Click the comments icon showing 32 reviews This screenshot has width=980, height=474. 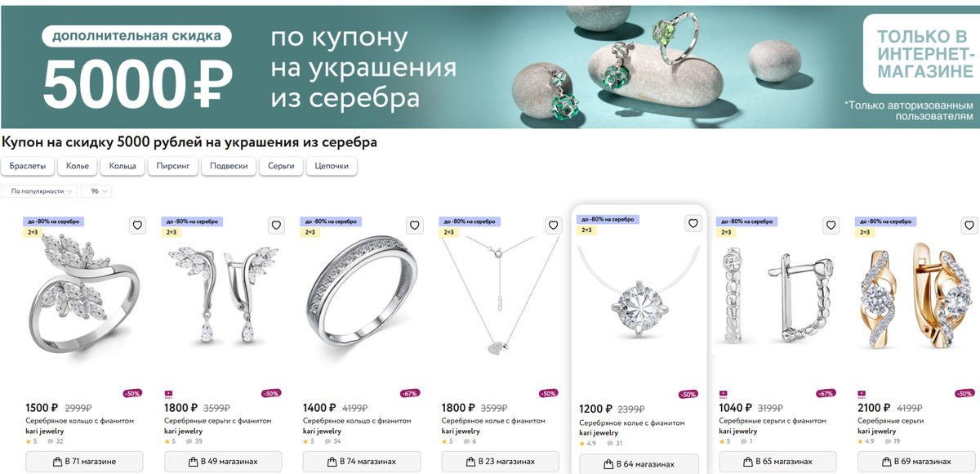click(50, 441)
